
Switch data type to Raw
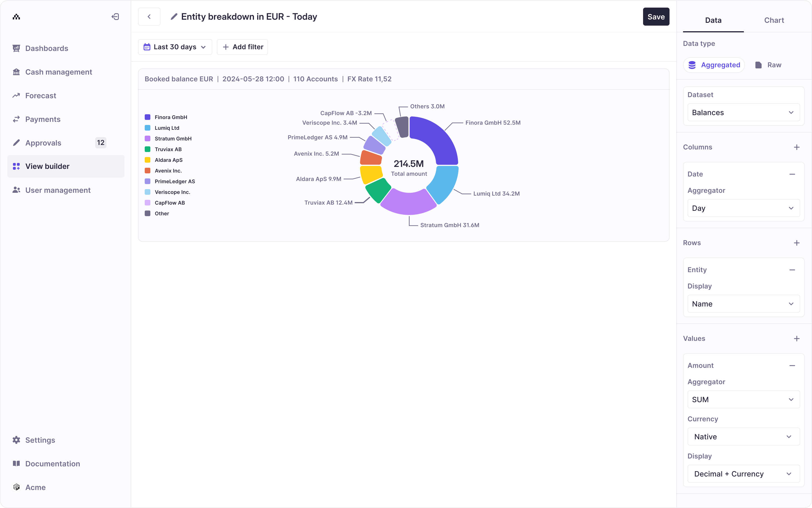click(768, 65)
